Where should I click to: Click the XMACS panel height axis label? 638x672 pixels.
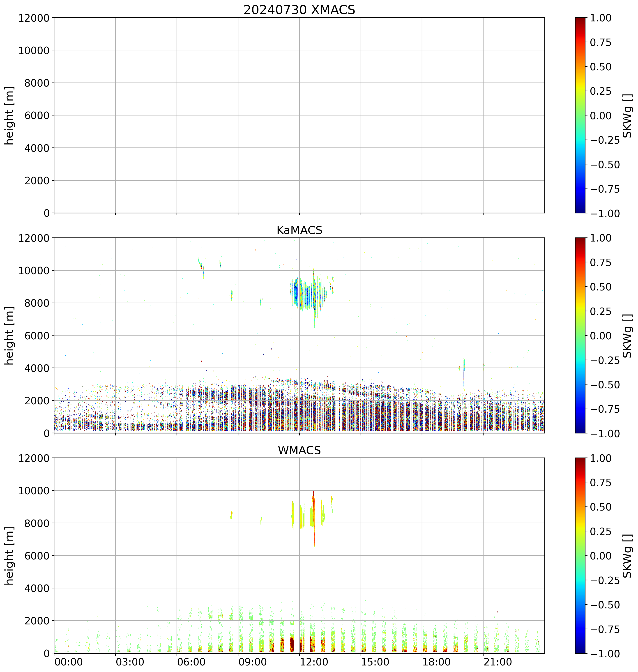(x=9, y=115)
